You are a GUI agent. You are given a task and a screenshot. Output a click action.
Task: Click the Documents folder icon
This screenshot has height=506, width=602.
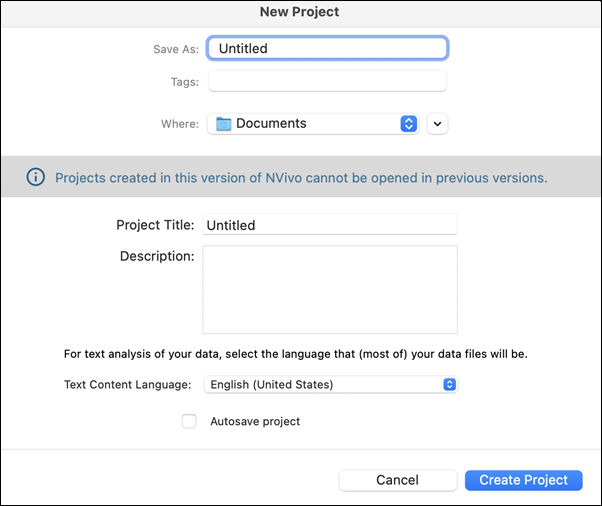223,124
